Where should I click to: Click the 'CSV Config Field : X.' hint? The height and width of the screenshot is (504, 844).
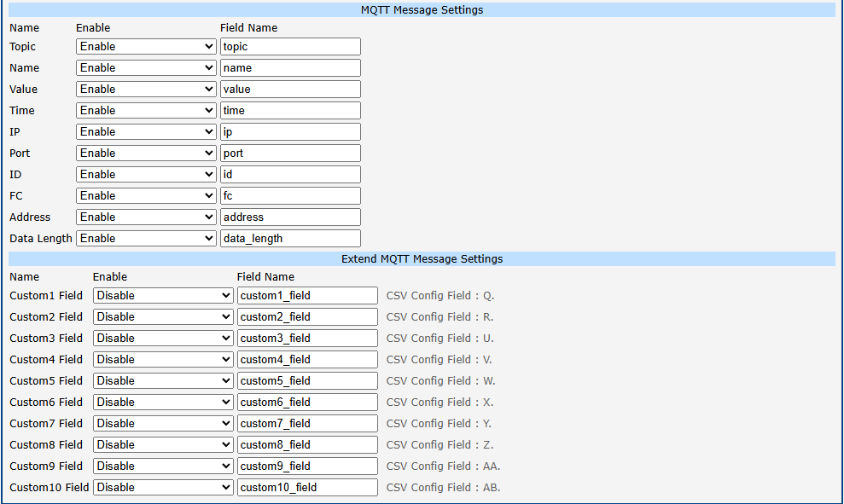click(439, 403)
